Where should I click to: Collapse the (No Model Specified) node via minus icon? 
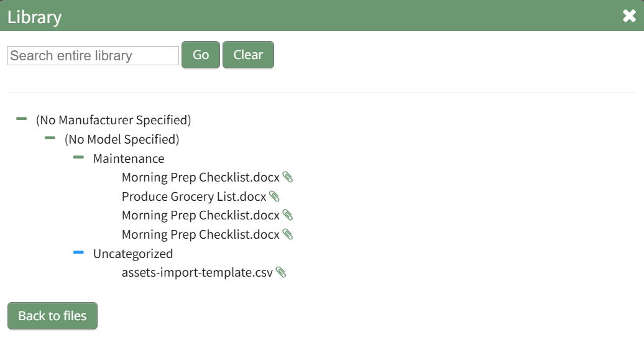50,138
